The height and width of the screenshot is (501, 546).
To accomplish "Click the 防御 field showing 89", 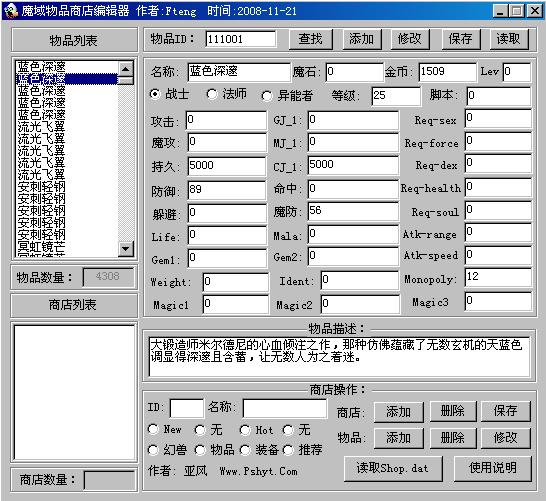I will (226, 190).
